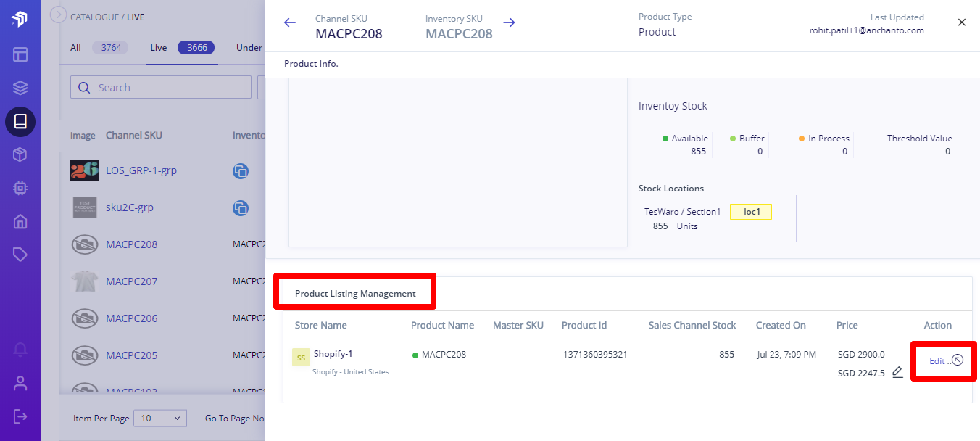
Task: Open the Item Per Page dropdown
Action: click(160, 419)
